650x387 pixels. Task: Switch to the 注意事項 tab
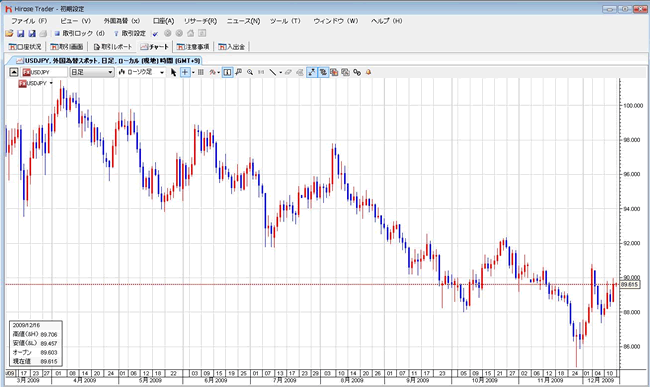coord(193,47)
